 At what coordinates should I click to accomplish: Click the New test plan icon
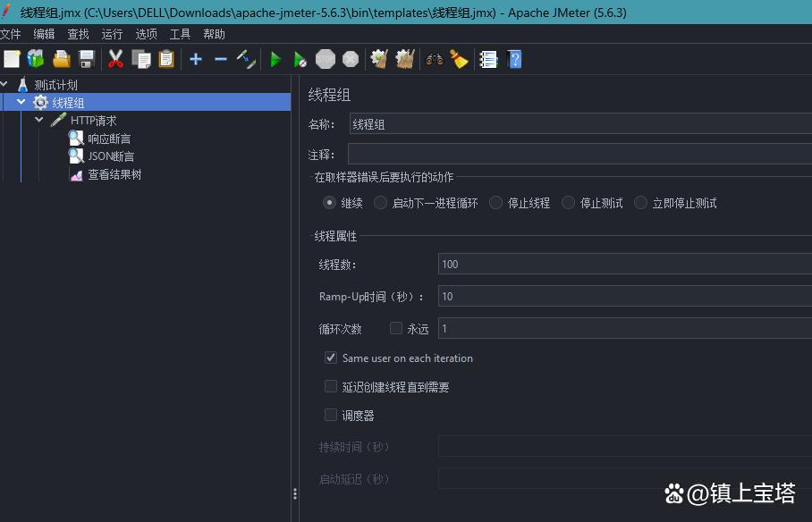coord(12,59)
